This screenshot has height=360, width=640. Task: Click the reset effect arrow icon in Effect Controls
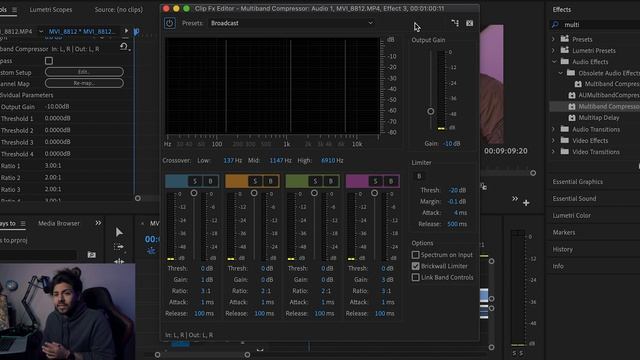(124, 47)
